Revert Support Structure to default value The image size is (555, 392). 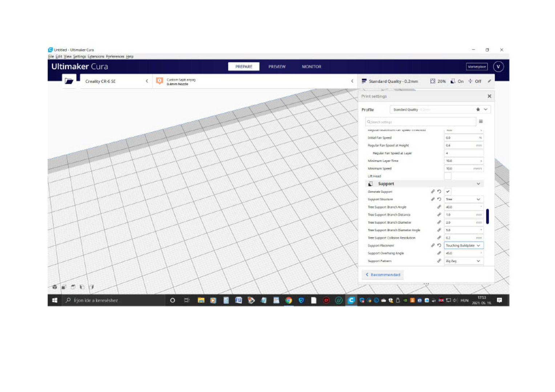439,199
